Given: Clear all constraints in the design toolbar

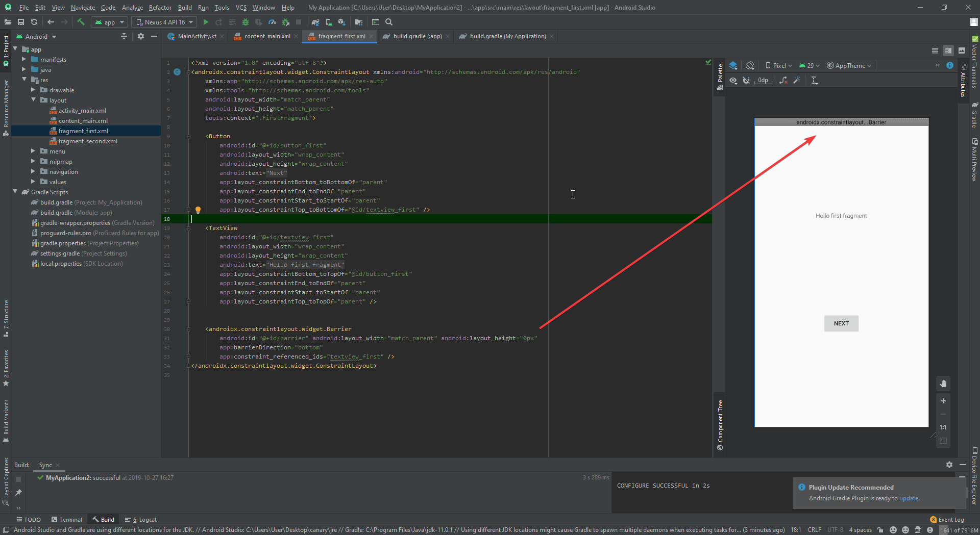Looking at the screenshot, I should click(x=783, y=80).
